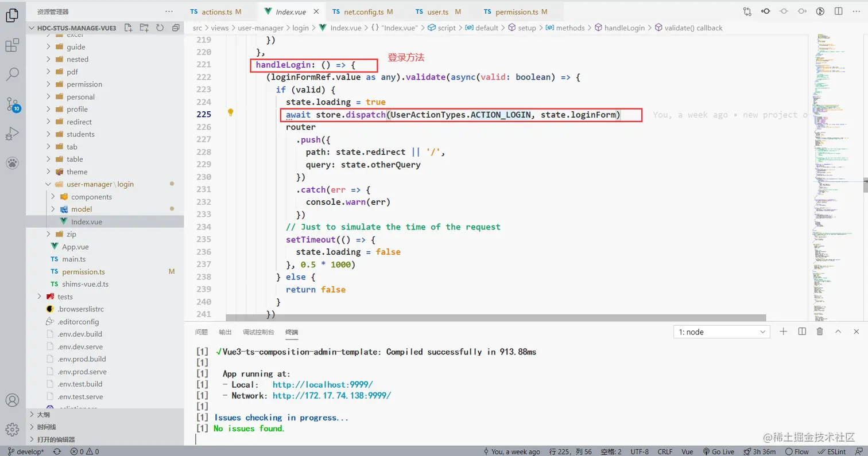Expand the 时间线 timeline section

[46, 427]
